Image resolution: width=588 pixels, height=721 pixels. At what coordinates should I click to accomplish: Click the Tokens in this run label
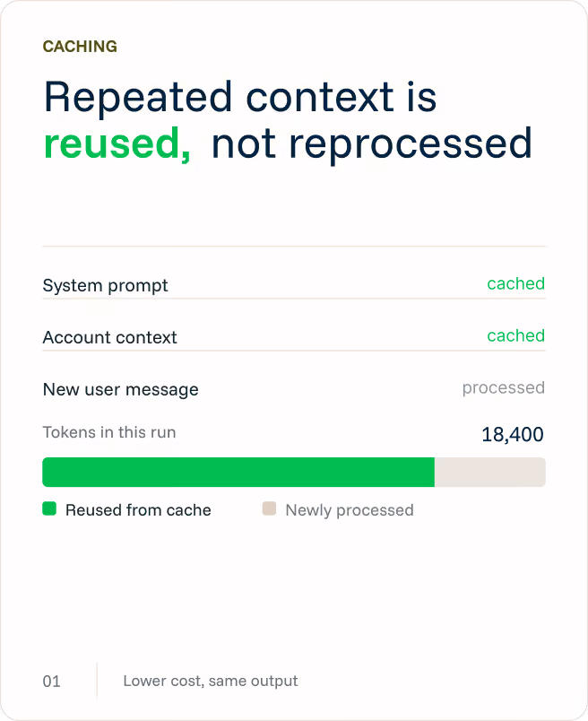pos(109,432)
